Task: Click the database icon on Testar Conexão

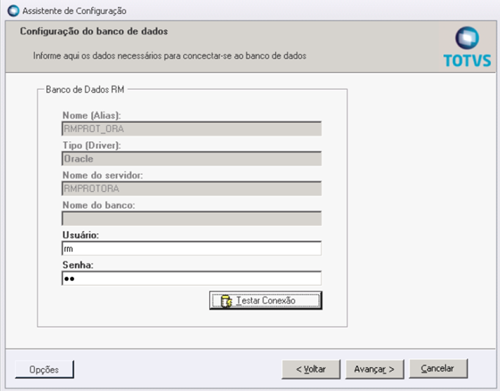Action: tap(227, 301)
